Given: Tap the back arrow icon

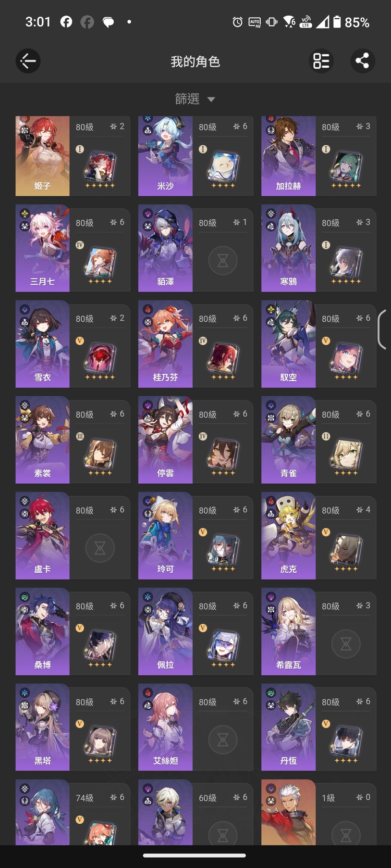Looking at the screenshot, I should (x=28, y=61).
